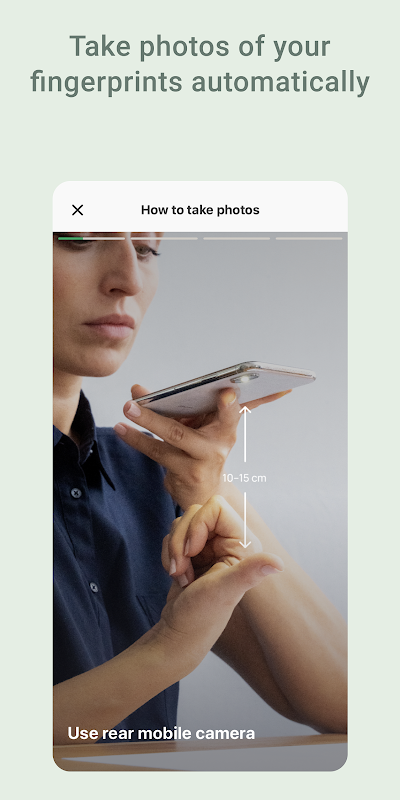Viewport: 400px width, 800px height.
Task: Click the upper button on the blue shirt
Action: 76,493
